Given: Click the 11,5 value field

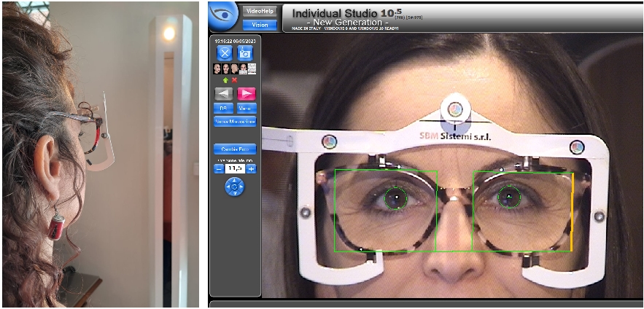Looking at the screenshot, I should [x=235, y=168].
